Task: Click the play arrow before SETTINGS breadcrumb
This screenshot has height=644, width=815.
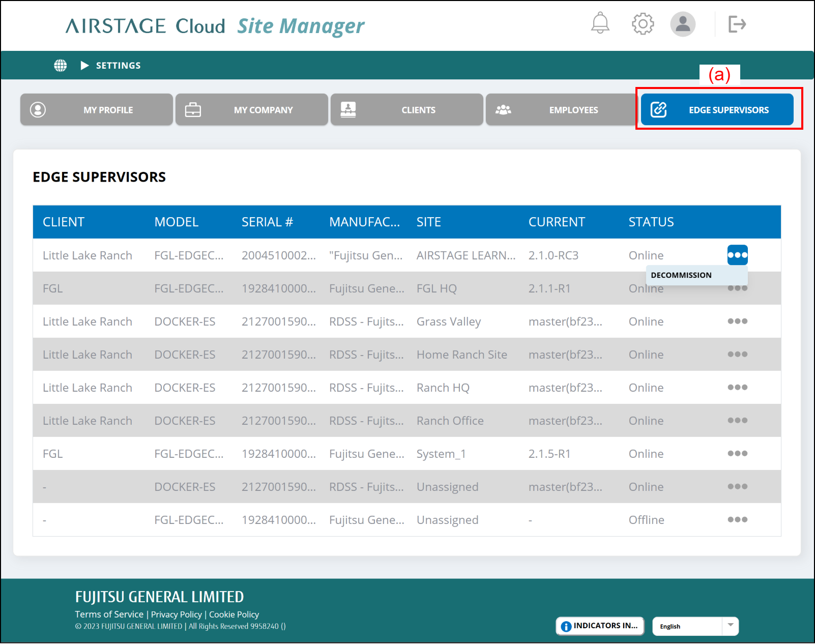Action: [x=84, y=66]
